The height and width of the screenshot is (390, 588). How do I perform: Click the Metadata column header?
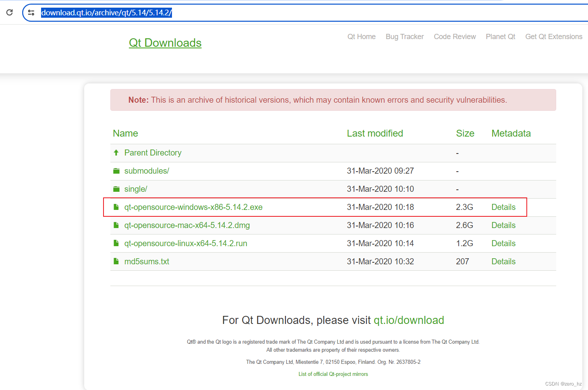click(x=511, y=133)
